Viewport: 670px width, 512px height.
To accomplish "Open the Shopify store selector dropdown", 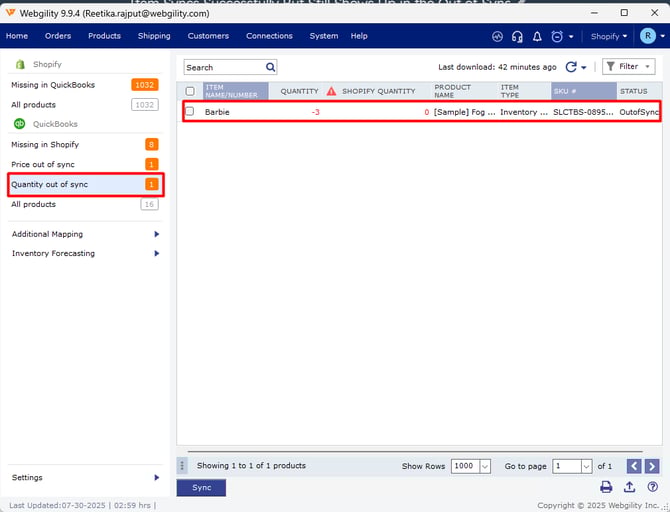I will coord(608,36).
